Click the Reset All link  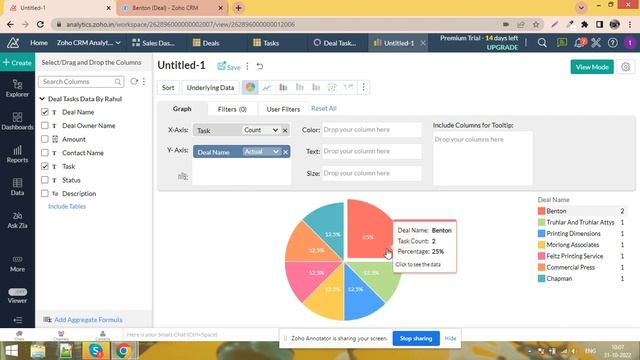click(x=324, y=108)
